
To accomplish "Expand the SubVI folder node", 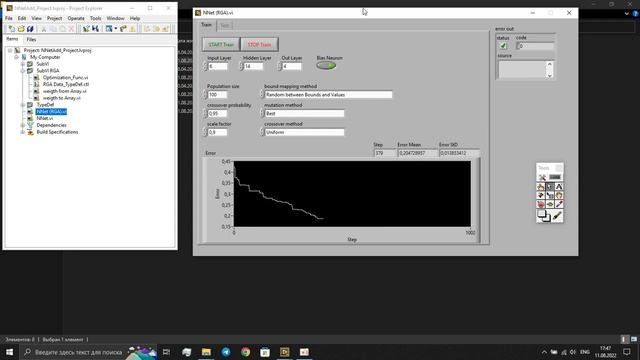I will pos(23,64).
